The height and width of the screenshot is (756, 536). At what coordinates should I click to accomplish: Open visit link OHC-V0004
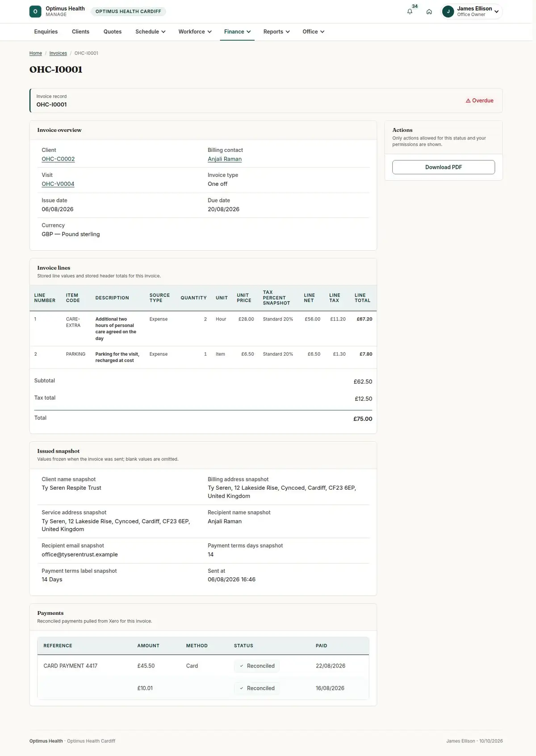(58, 184)
